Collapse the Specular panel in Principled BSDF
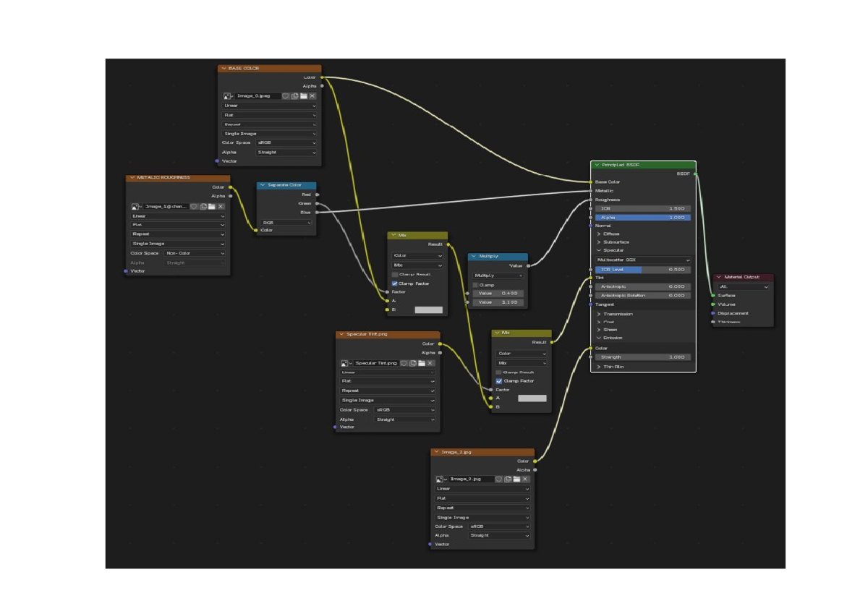Image resolution: width=868 pixels, height=614 pixels. [599, 250]
